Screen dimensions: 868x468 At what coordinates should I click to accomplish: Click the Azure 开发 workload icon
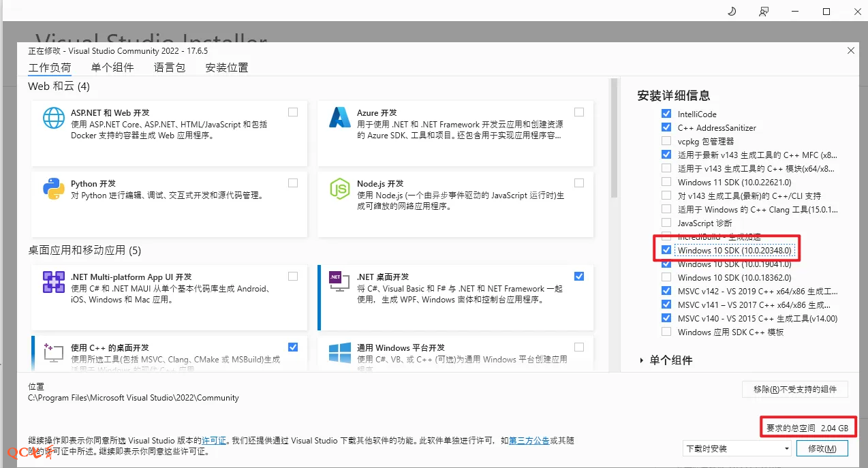[x=339, y=118]
